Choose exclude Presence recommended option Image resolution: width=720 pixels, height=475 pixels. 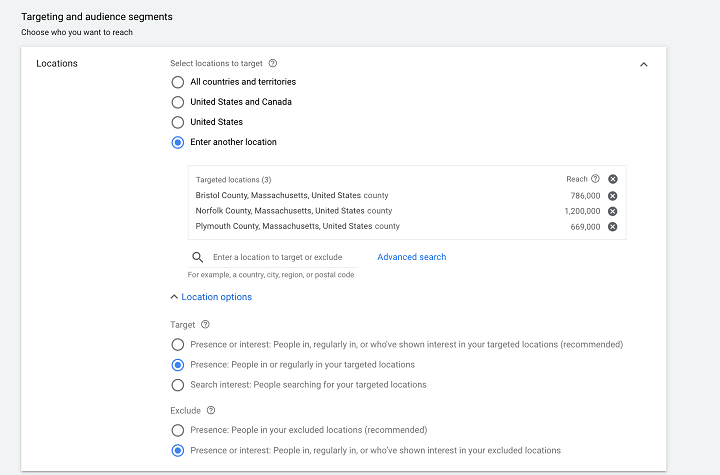click(x=178, y=430)
